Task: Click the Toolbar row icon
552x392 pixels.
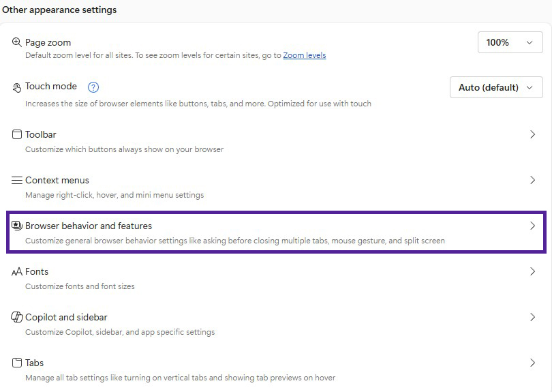Action: 17,135
